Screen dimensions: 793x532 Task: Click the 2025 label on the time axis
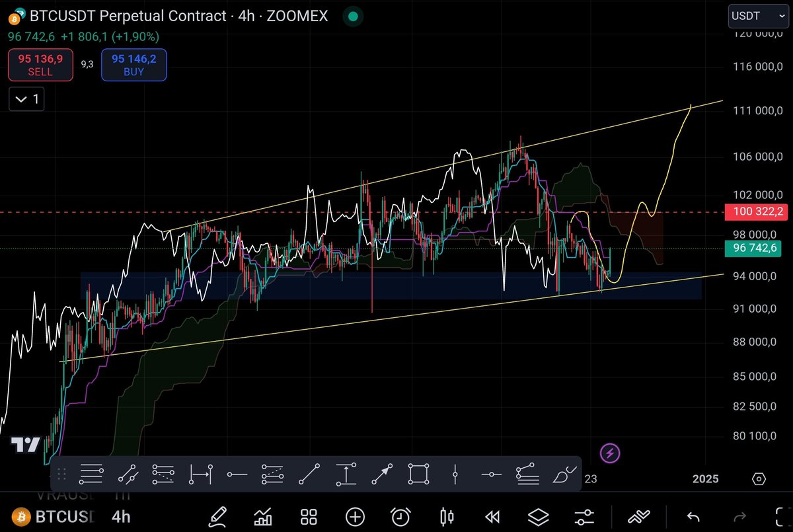click(x=704, y=479)
